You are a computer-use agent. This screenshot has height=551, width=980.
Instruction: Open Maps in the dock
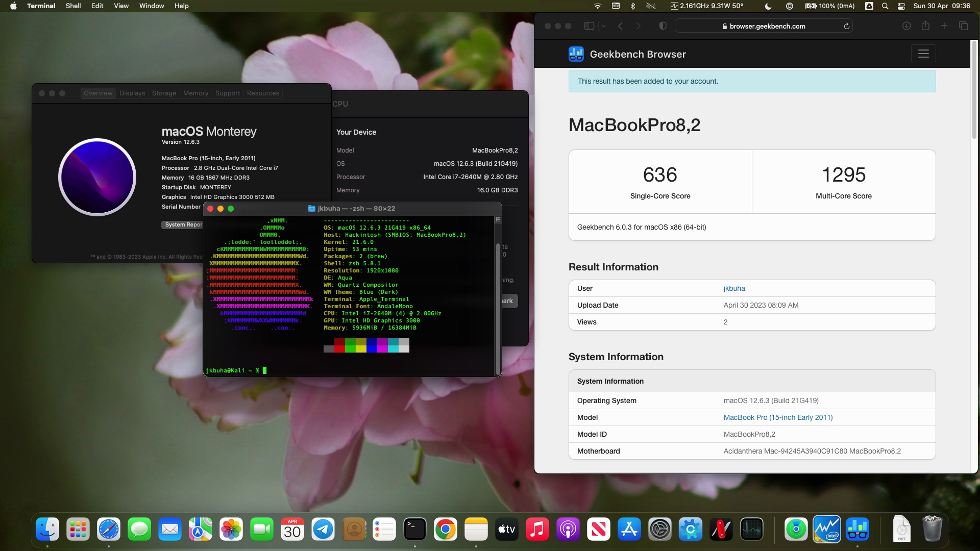click(201, 530)
